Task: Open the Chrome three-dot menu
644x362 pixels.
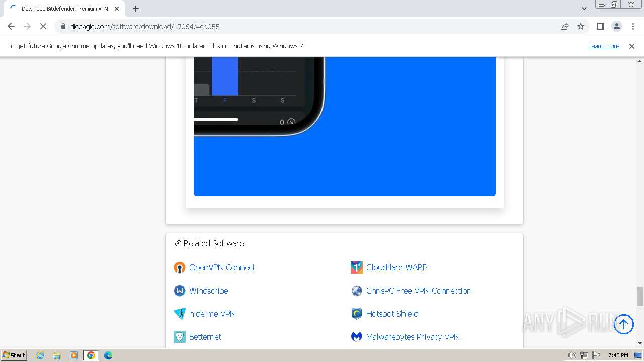Action: coord(633,26)
